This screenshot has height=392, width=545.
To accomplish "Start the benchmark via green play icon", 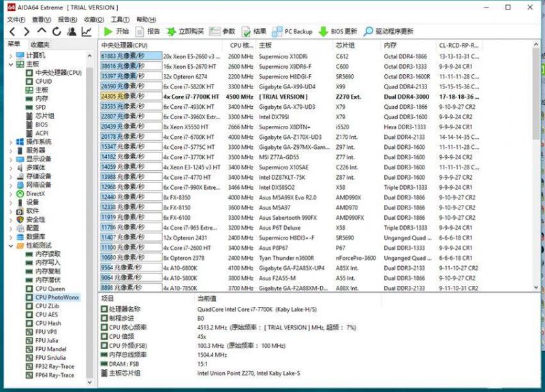I will tap(107, 31).
